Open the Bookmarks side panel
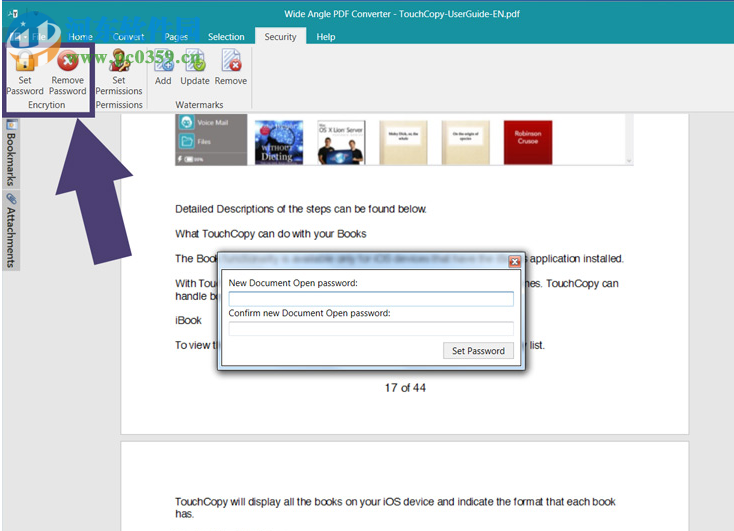Image resolution: width=734 pixels, height=531 pixels. (x=11, y=154)
